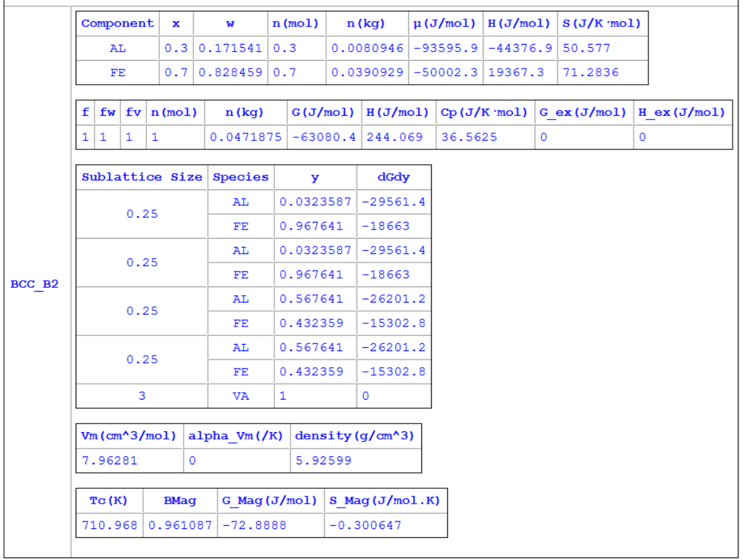Image resolution: width=743 pixels, height=560 pixels.
Task: Select the FE entropy value 71.2836
Action: point(591,72)
